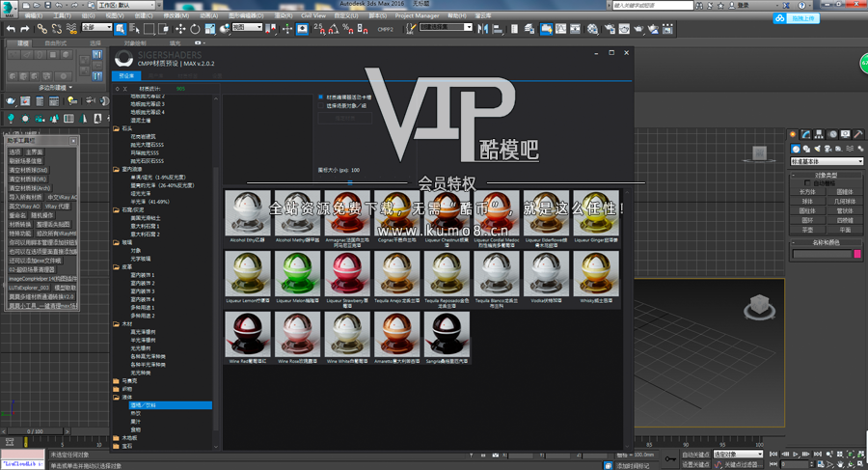The image size is (868, 470).
Task: Select the Select and Link chain tool
Action: pyautogui.click(x=42, y=29)
